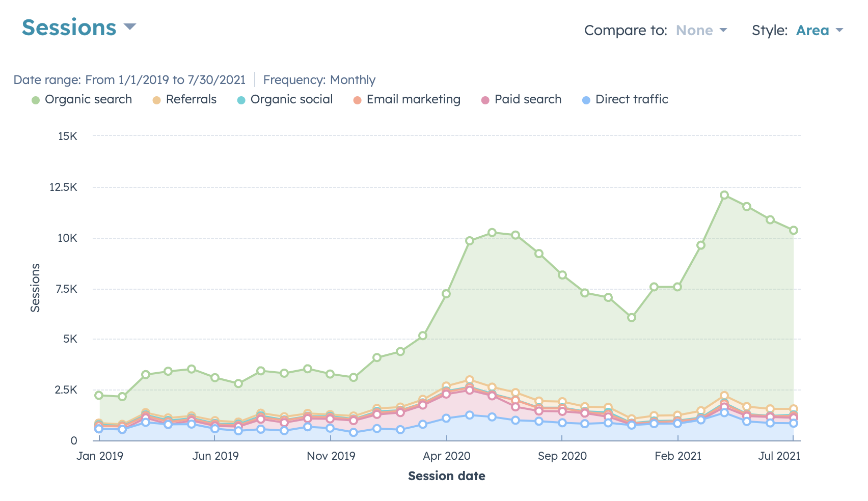Open the Sessions metric dropdown
The width and height of the screenshot is (868, 501).
[x=130, y=26]
